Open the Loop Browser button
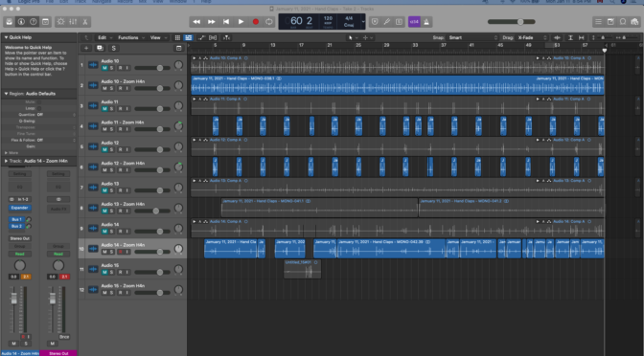 pyautogui.click(x=623, y=22)
